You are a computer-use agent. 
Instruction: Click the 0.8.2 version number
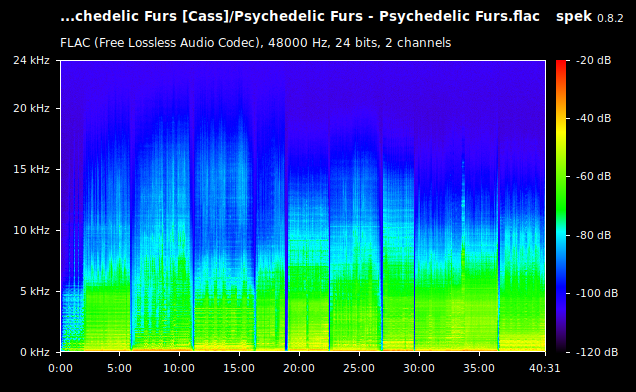click(x=610, y=18)
